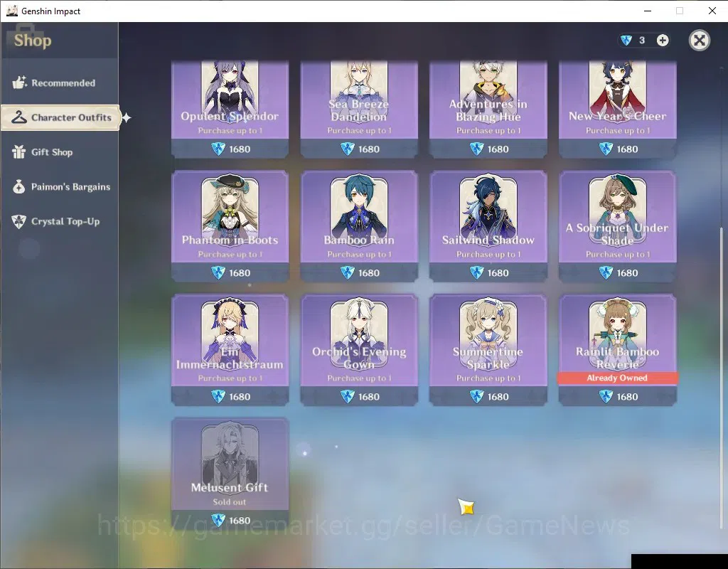The width and height of the screenshot is (728, 569).
Task: Choose the New Year's Cheer outfit
Action: pyautogui.click(x=617, y=109)
